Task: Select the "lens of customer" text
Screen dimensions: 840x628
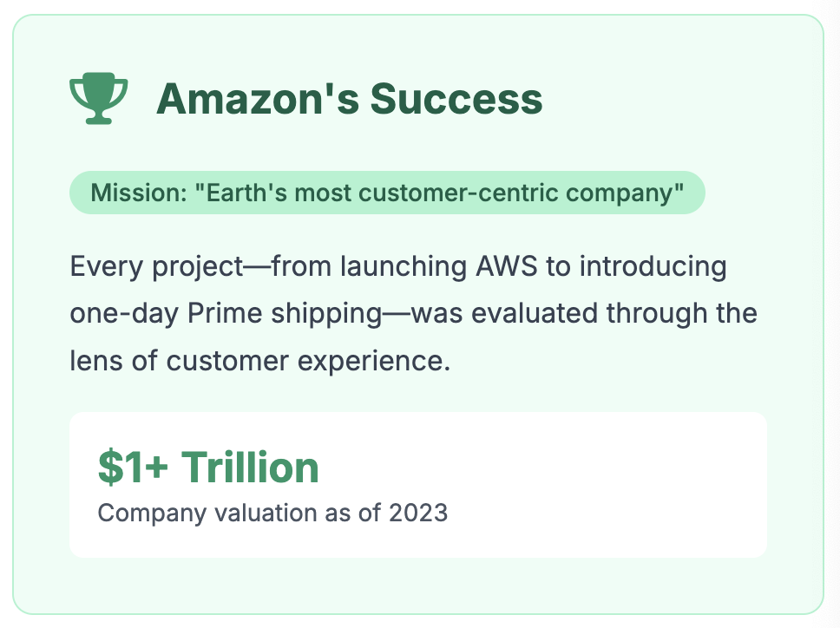Action: pos(180,360)
